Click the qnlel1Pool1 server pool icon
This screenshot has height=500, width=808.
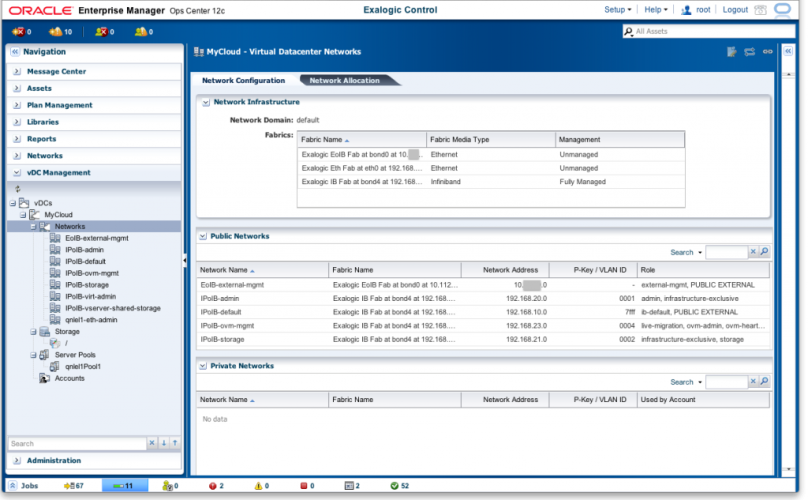click(55, 366)
